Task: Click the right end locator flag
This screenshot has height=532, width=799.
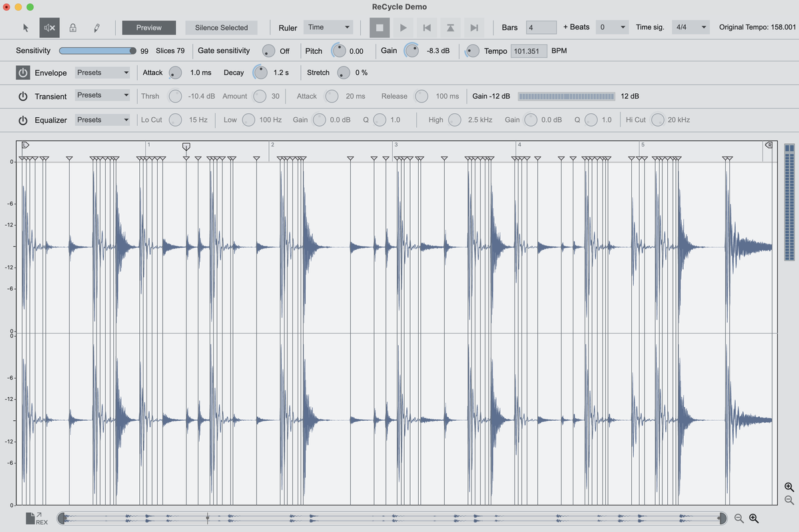Action: click(x=769, y=144)
